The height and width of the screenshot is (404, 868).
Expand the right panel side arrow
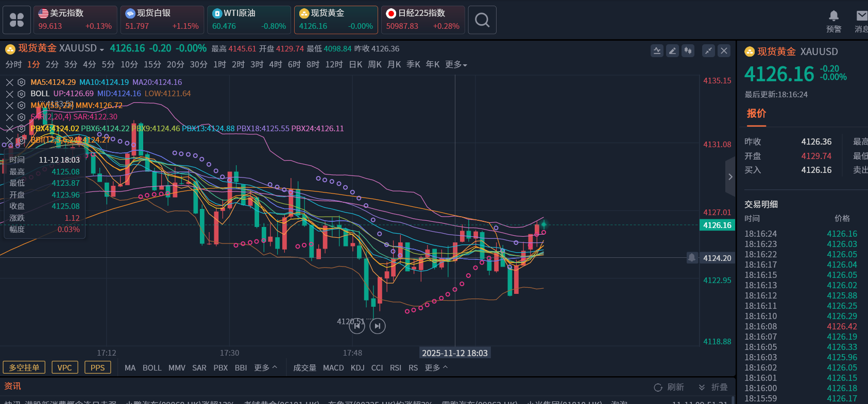pyautogui.click(x=730, y=177)
